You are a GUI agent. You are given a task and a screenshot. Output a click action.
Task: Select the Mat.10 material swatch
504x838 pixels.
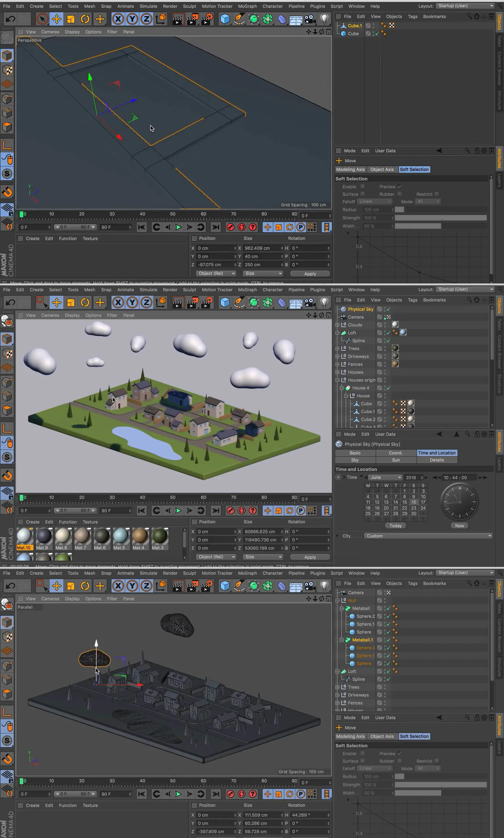click(24, 539)
